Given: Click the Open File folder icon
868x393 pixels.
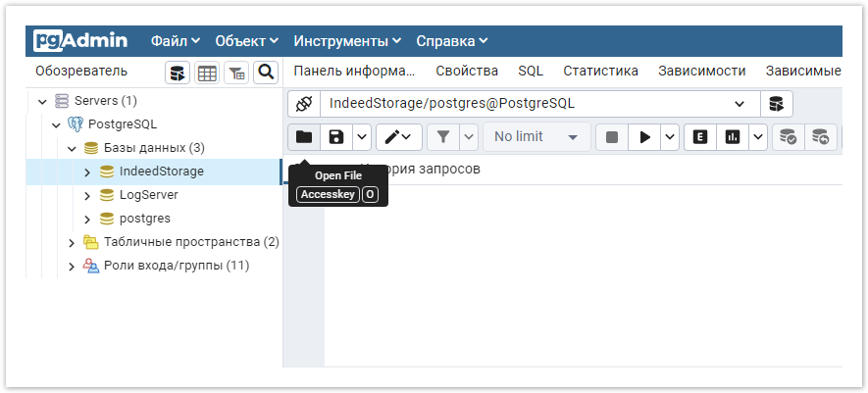Looking at the screenshot, I should coord(304,137).
